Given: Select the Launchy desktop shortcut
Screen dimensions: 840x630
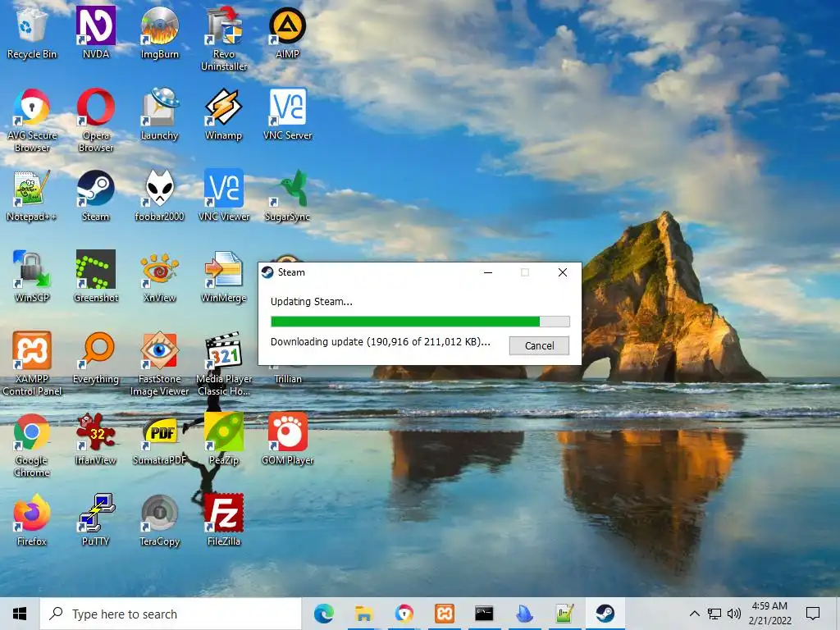Looking at the screenshot, I should [x=160, y=113].
